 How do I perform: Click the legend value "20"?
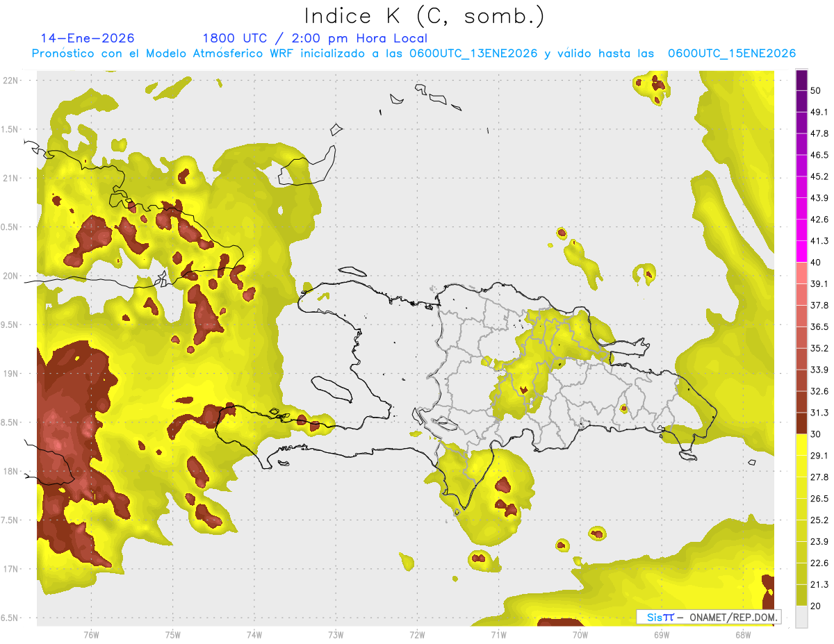[x=817, y=606]
